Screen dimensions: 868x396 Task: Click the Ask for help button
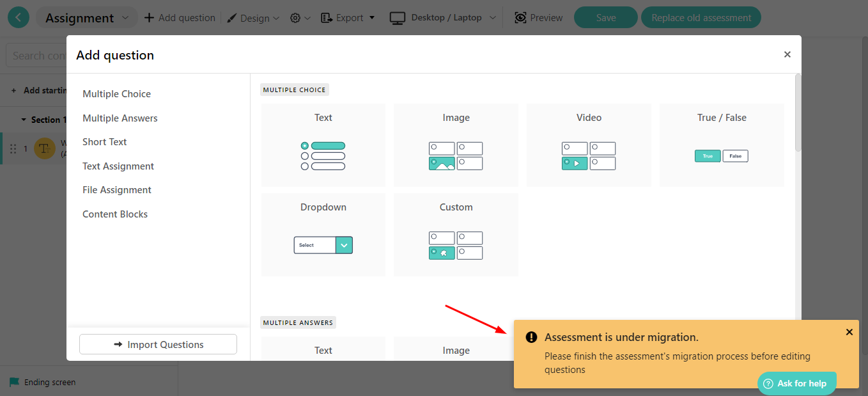pos(796,383)
